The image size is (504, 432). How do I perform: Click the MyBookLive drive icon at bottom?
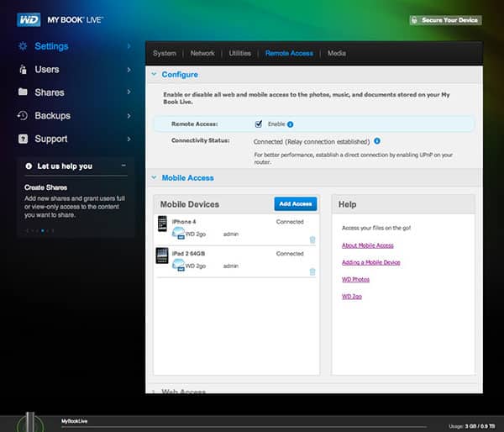click(x=30, y=422)
